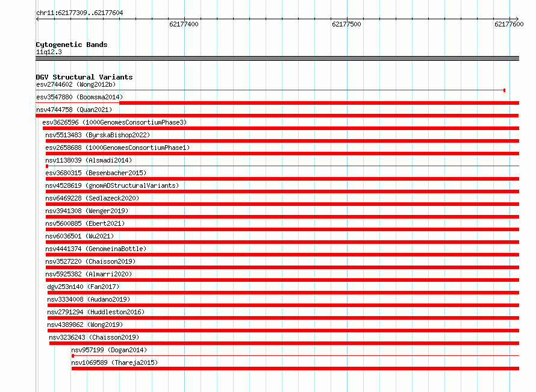The image size is (536, 392).
Task: Click the chr11:62177309..62177604 coordinate label
Action: click(x=79, y=13)
